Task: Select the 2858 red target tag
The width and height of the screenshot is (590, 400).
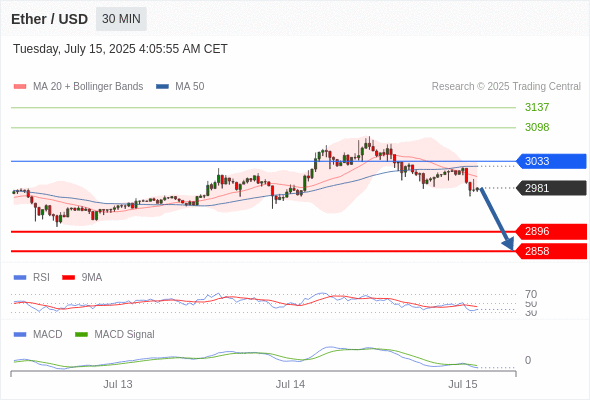Action: coord(551,251)
